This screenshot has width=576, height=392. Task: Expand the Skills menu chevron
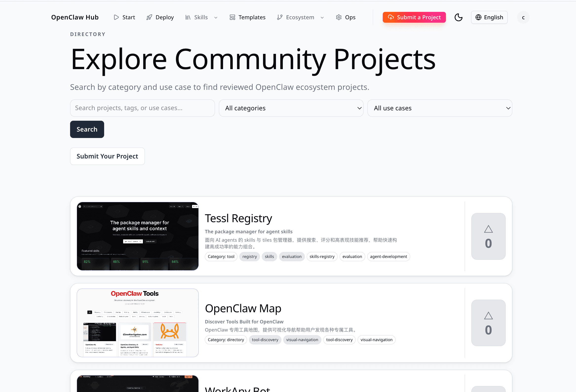pyautogui.click(x=216, y=18)
